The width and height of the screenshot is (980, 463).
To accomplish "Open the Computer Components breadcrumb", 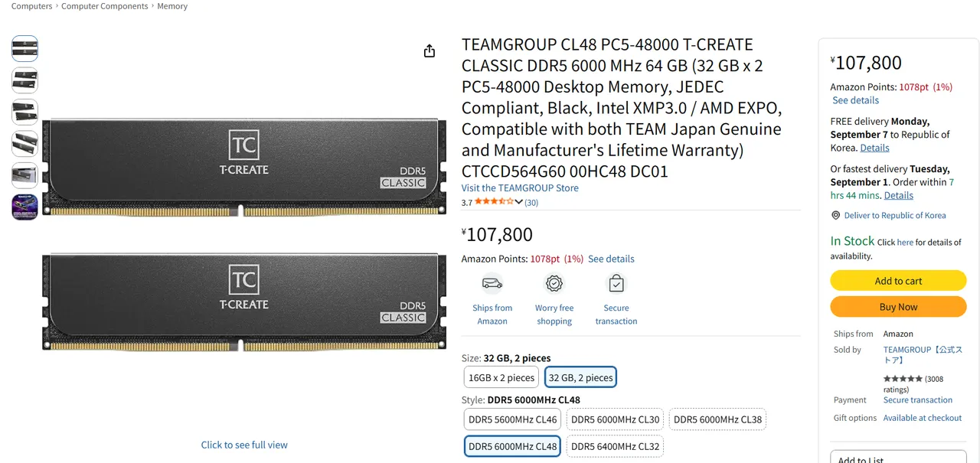I will (x=105, y=6).
